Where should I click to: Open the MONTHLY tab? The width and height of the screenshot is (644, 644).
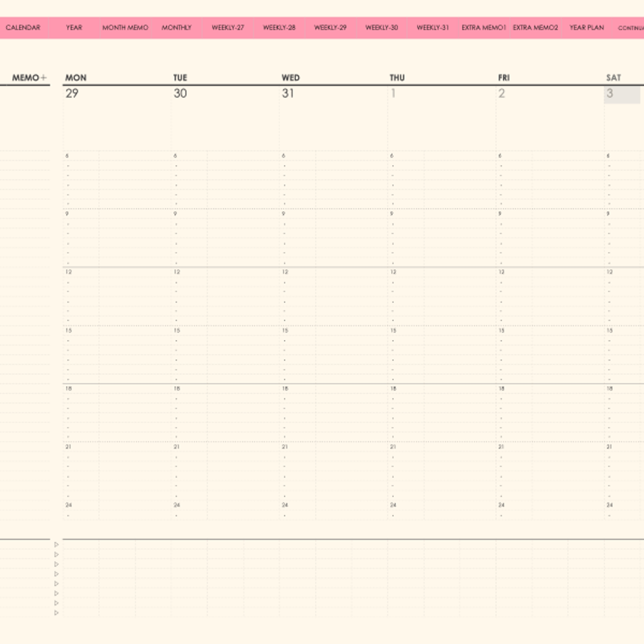click(176, 27)
